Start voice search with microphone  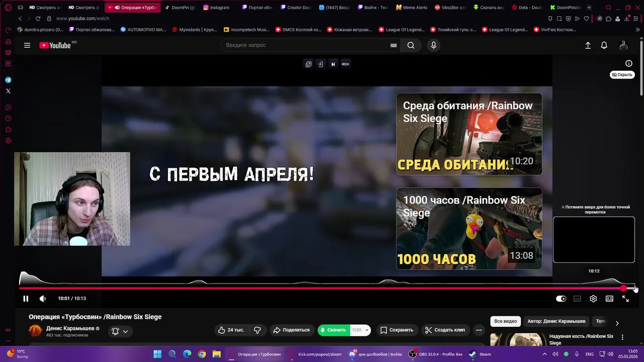click(x=434, y=45)
